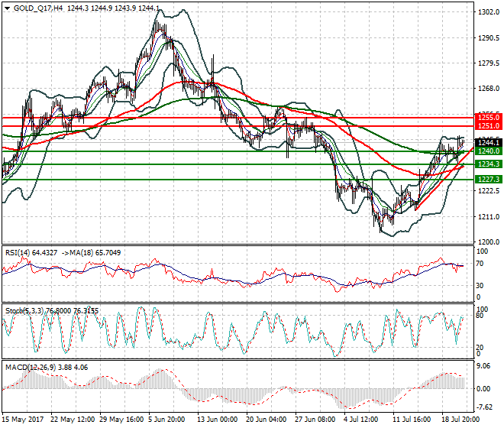Screen dimensions: 504x428
Task: Click the MACD scale value -7.62
Action: [484, 407]
